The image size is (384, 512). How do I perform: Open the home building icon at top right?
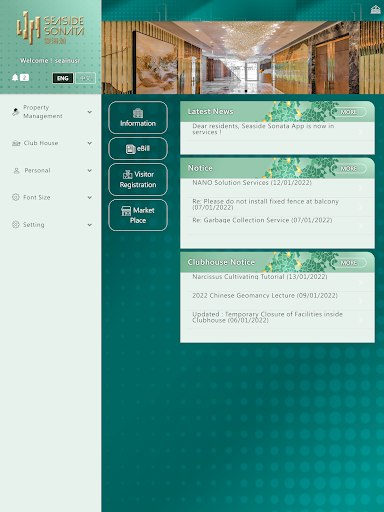[x=376, y=10]
